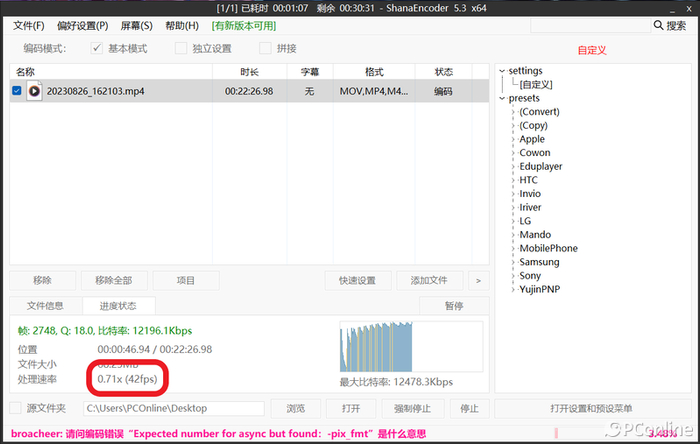Click the search input field

590,25
